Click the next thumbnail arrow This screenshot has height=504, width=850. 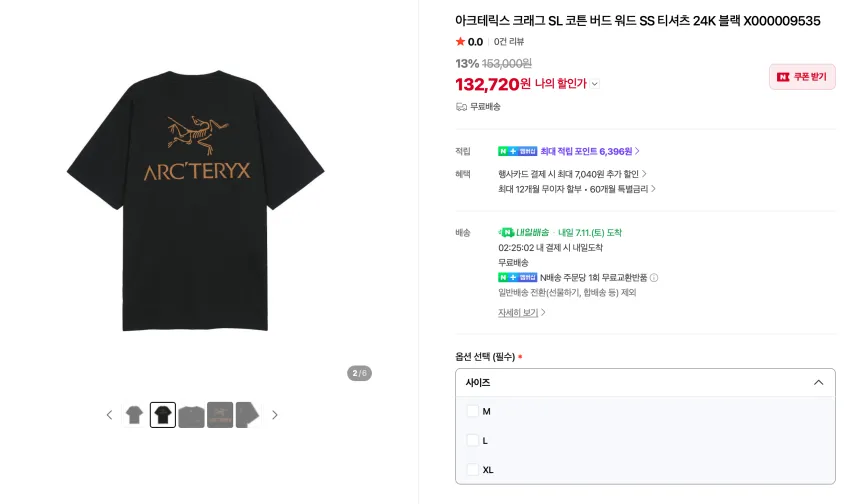tap(275, 415)
